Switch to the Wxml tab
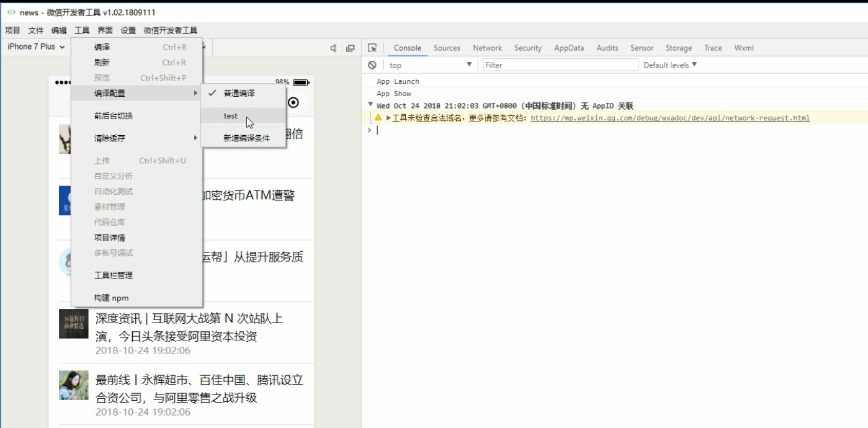868x428 pixels. (744, 48)
